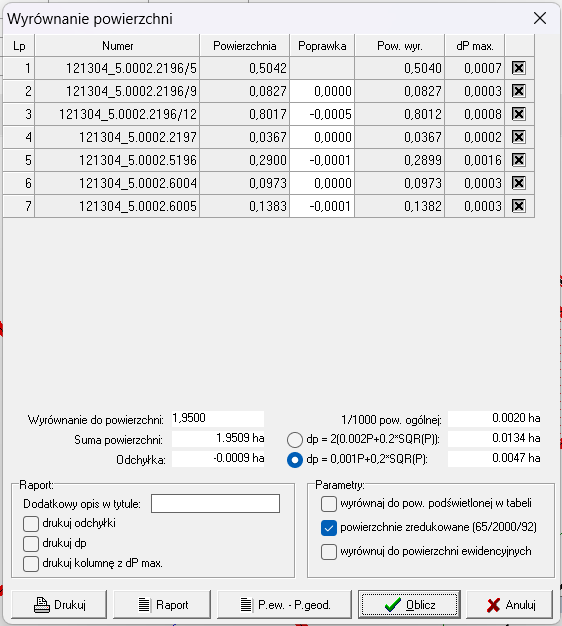Viewport: 562px width, 626px height.
Task: Click Pow. wyr. value 0,2899
Action: (400, 160)
